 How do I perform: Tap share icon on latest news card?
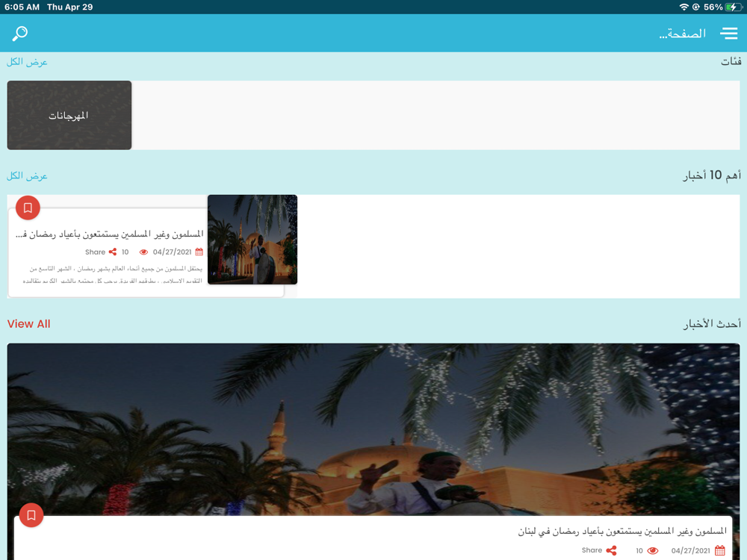(x=611, y=550)
